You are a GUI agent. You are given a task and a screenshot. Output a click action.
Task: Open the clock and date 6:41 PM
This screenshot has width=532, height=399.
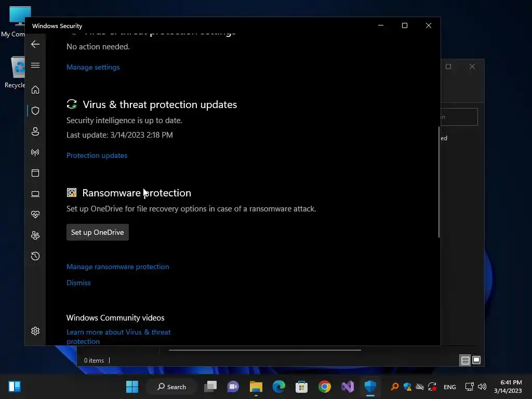coord(508,387)
